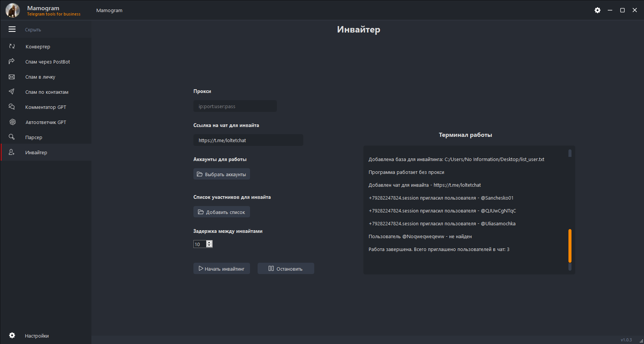This screenshot has width=644, height=344.
Task: Open the Спам через PostBot icon
Action: (x=12, y=62)
